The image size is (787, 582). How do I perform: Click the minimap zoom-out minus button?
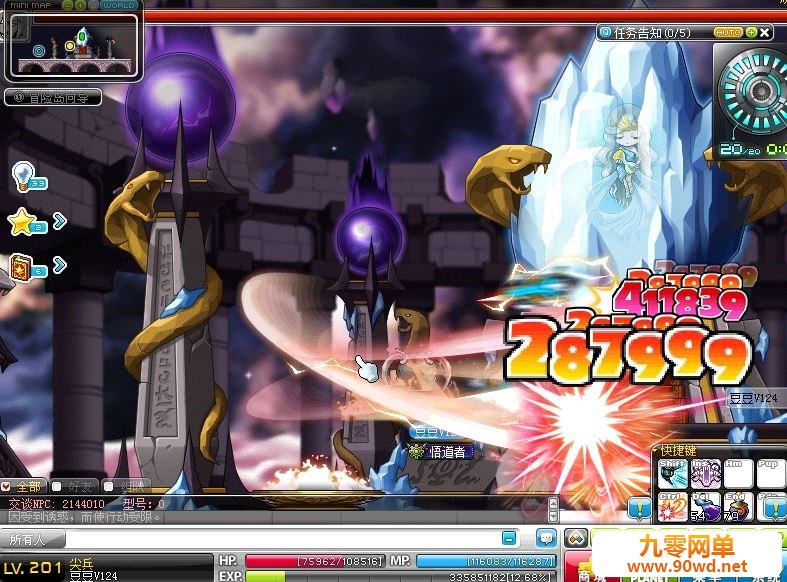69,5
